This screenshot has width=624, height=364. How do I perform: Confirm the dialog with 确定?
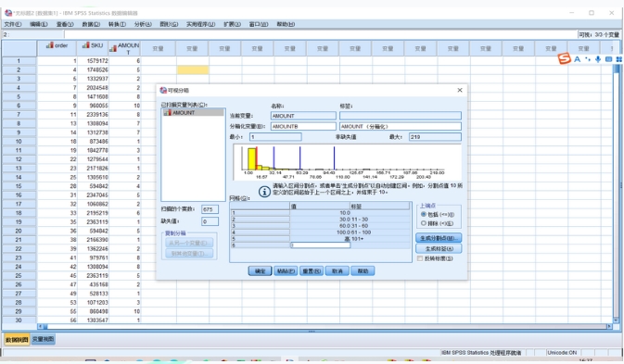coord(260,271)
